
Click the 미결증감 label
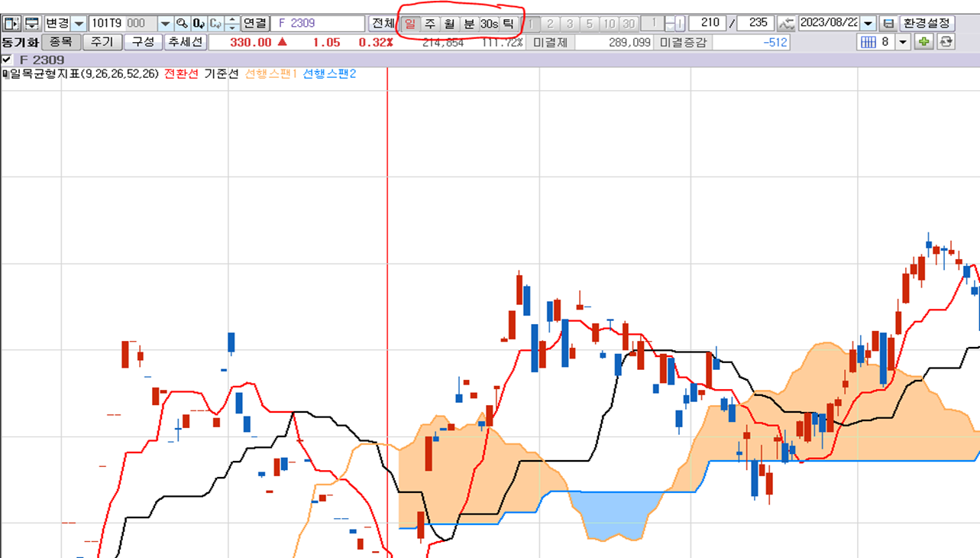tap(681, 42)
